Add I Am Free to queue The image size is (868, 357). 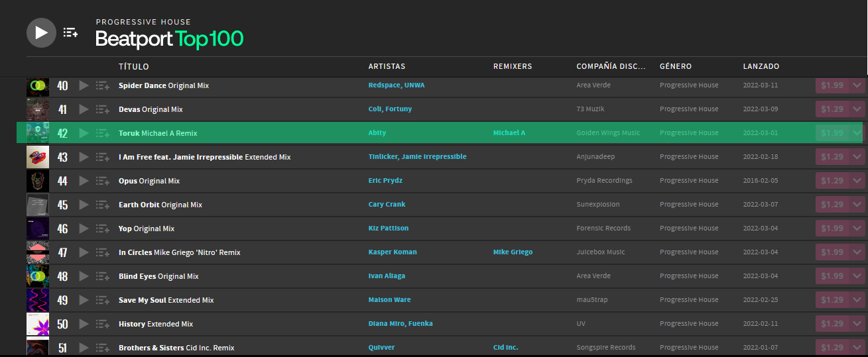103,157
